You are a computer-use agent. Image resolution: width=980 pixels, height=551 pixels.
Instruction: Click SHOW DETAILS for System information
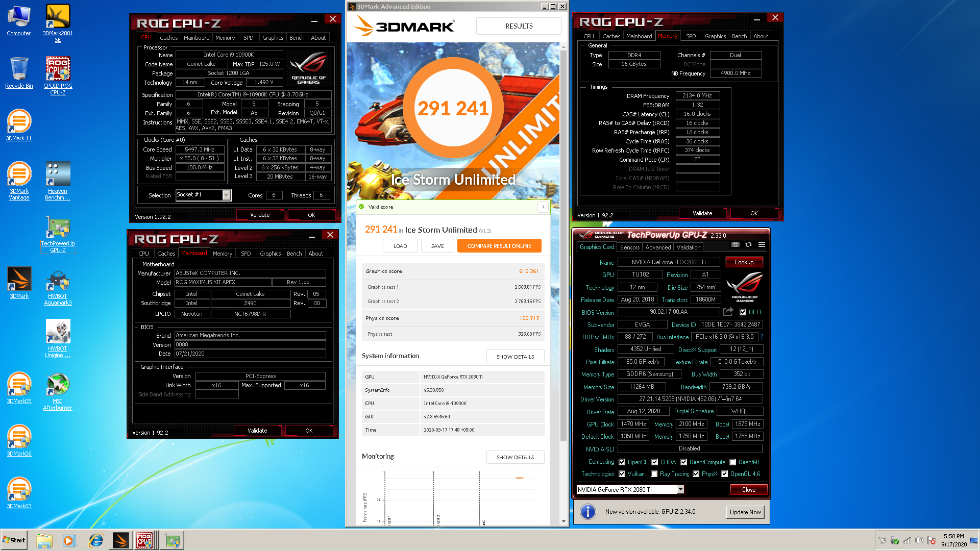point(515,357)
